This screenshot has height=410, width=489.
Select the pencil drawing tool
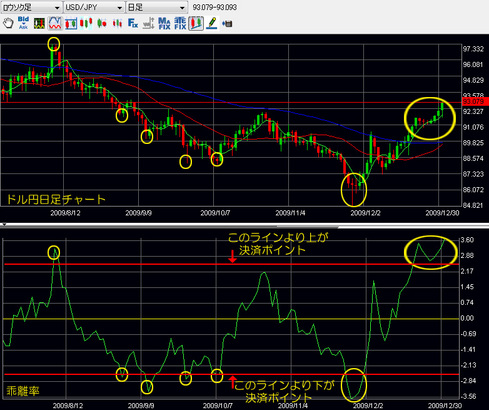click(211, 23)
